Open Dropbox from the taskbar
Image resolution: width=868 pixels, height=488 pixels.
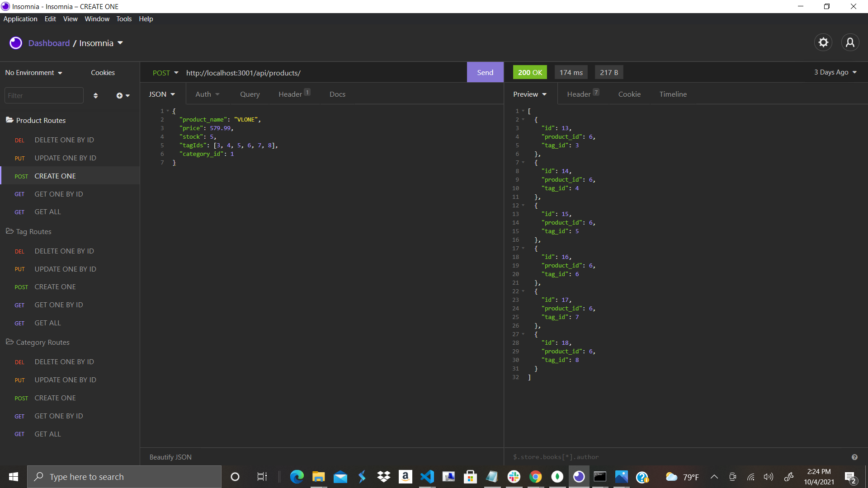tap(383, 477)
